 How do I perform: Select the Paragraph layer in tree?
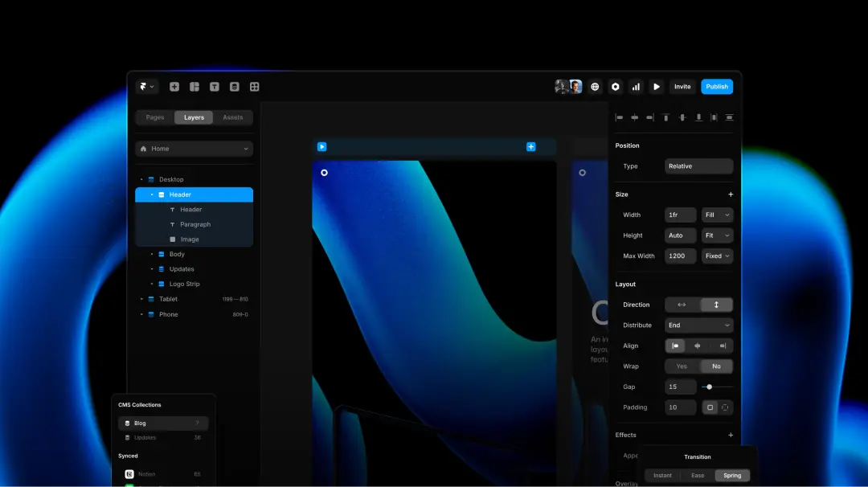click(195, 225)
